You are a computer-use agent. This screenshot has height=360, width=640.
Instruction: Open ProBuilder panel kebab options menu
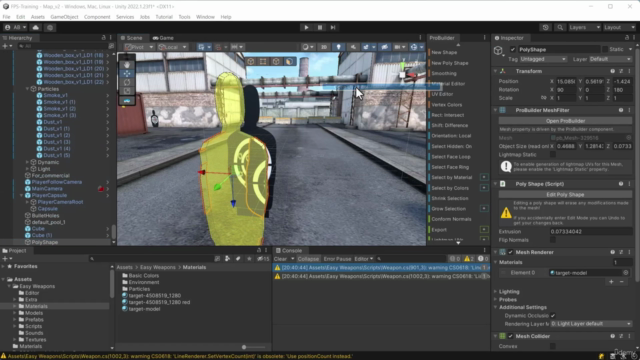tap(484, 38)
